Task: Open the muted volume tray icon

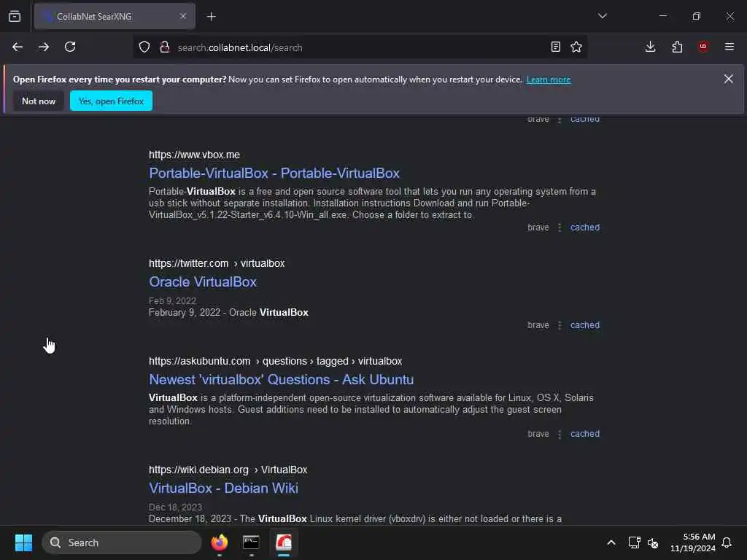Action: [x=653, y=542]
